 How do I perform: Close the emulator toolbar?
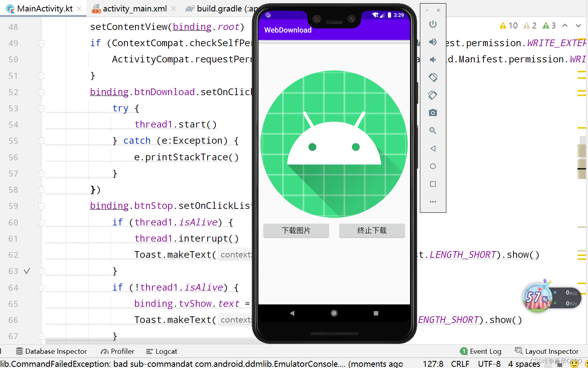(438, 10)
